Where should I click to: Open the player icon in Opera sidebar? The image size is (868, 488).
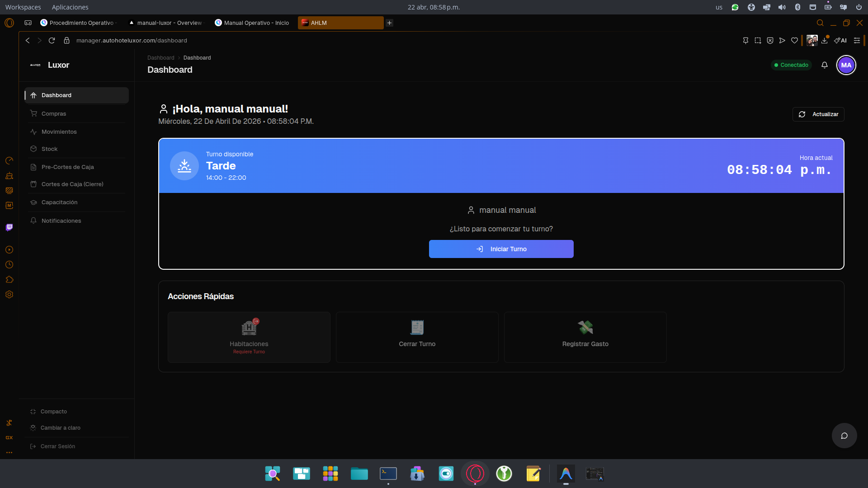9,249
